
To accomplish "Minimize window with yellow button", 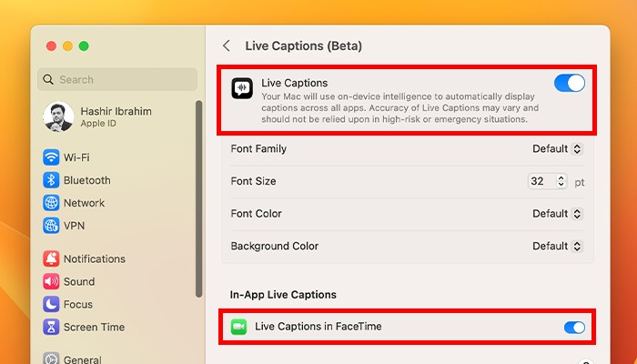I will (67, 45).
